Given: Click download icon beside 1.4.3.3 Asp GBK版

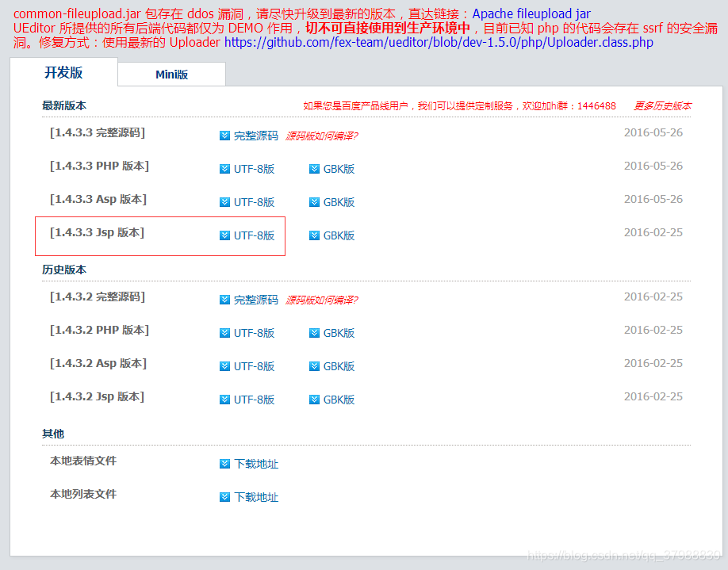Looking at the screenshot, I should pyautogui.click(x=314, y=202).
